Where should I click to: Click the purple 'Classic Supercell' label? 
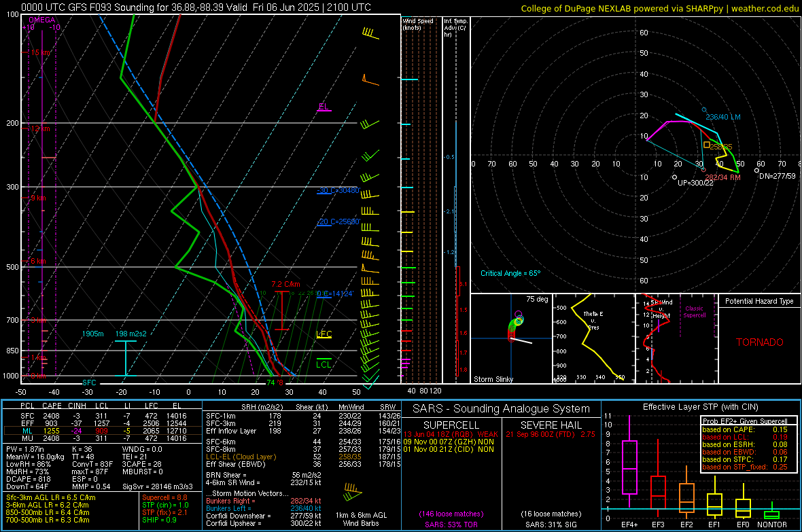(694, 312)
